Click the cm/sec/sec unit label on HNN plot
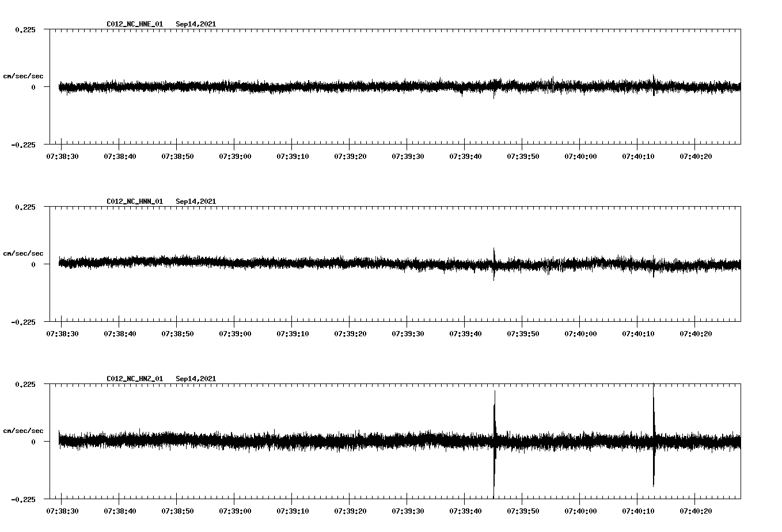 (x=23, y=253)
